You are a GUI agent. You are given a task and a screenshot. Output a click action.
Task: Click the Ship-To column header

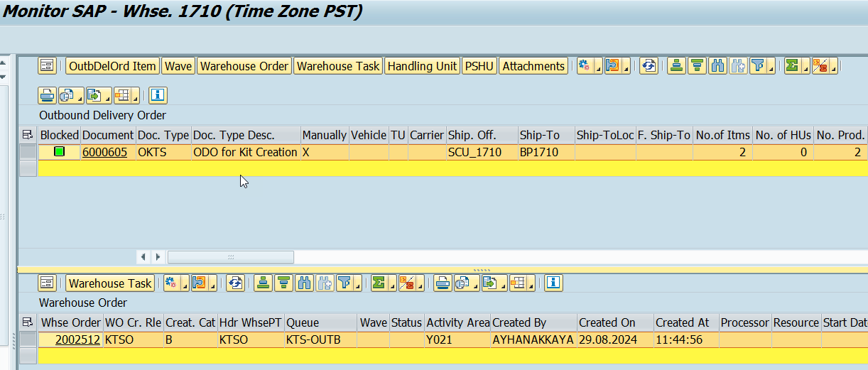[x=546, y=135]
